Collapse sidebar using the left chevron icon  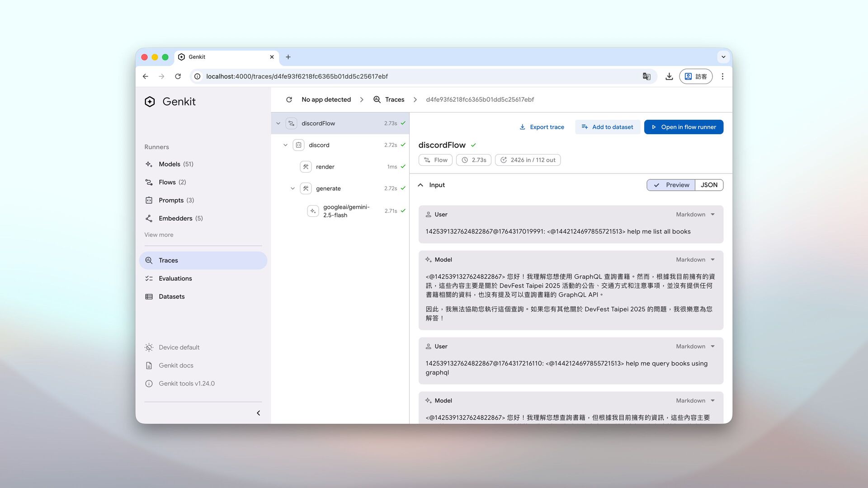pyautogui.click(x=259, y=413)
